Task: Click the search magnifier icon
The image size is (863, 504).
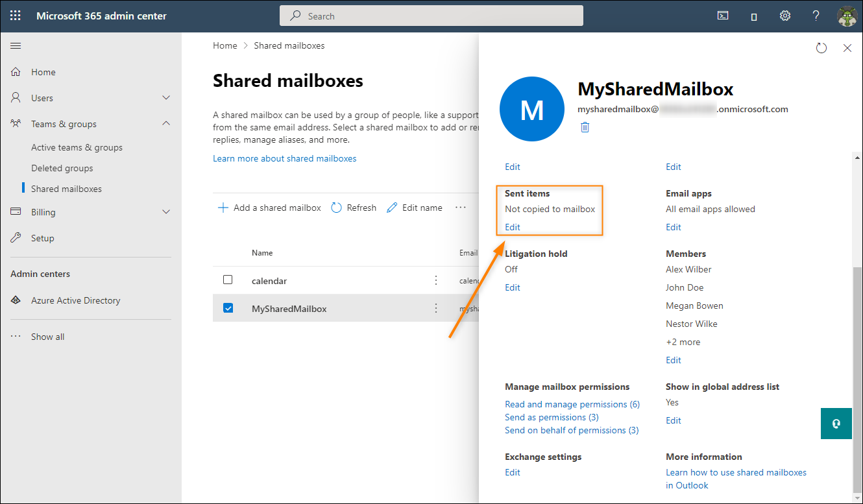Action: (x=295, y=16)
